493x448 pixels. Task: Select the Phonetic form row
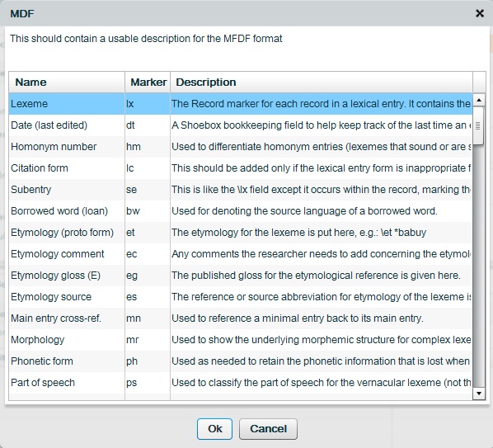point(241,361)
